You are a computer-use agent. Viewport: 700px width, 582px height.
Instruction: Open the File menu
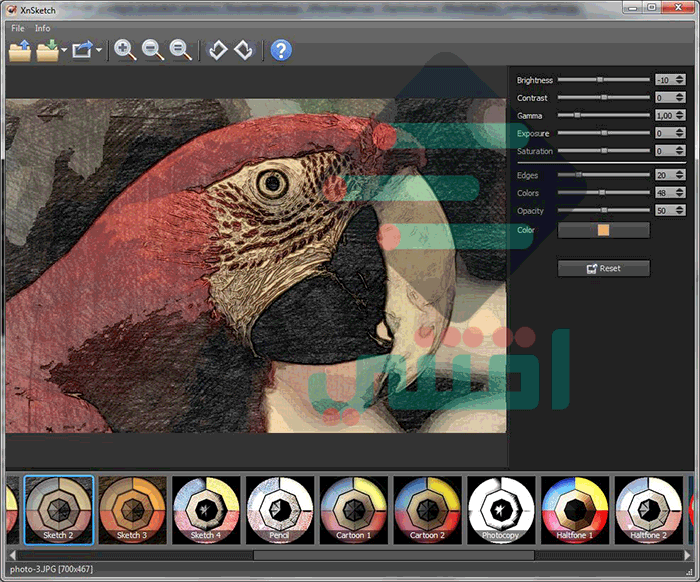click(18, 28)
